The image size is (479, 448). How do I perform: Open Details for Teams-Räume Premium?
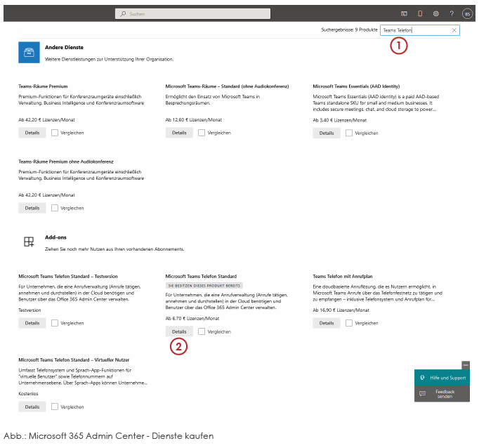click(x=32, y=133)
